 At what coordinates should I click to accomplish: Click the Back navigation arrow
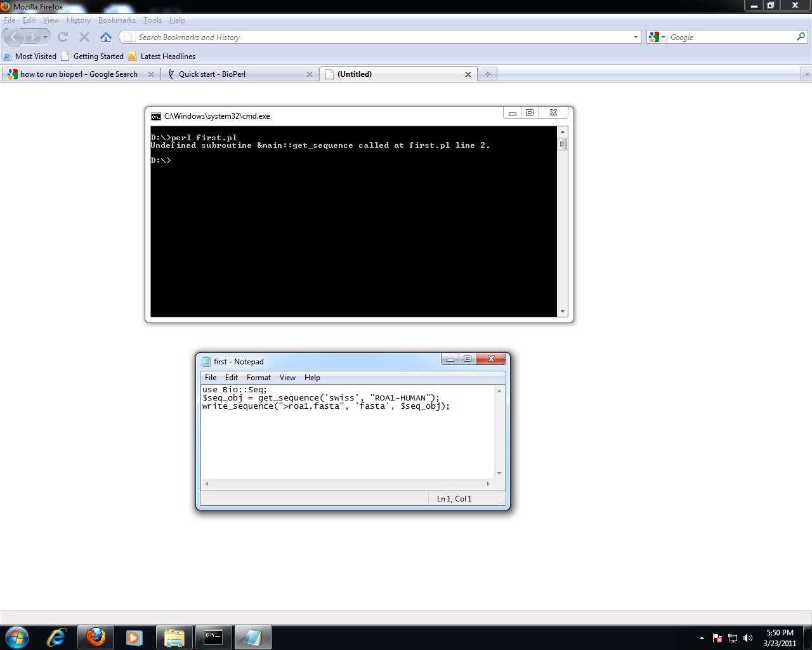pos(14,37)
